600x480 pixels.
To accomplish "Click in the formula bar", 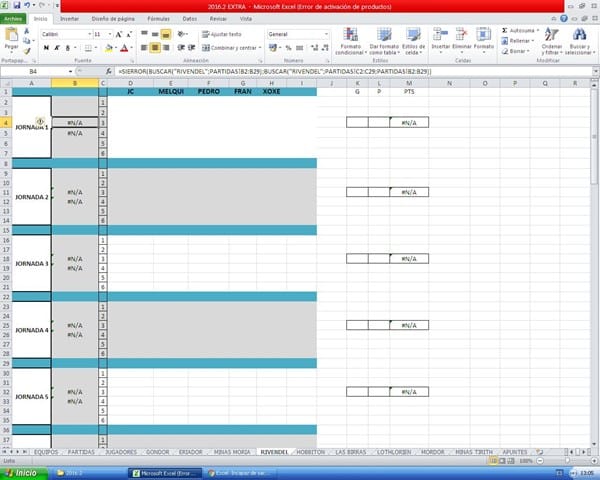I will (352, 72).
